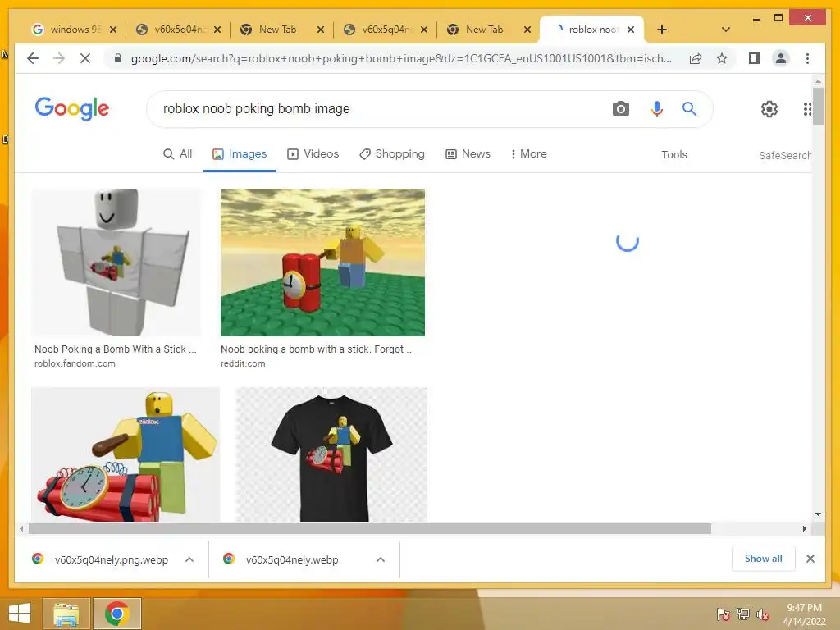Click the network tray icon
Viewport: 840px width, 630px height.
[743, 614]
